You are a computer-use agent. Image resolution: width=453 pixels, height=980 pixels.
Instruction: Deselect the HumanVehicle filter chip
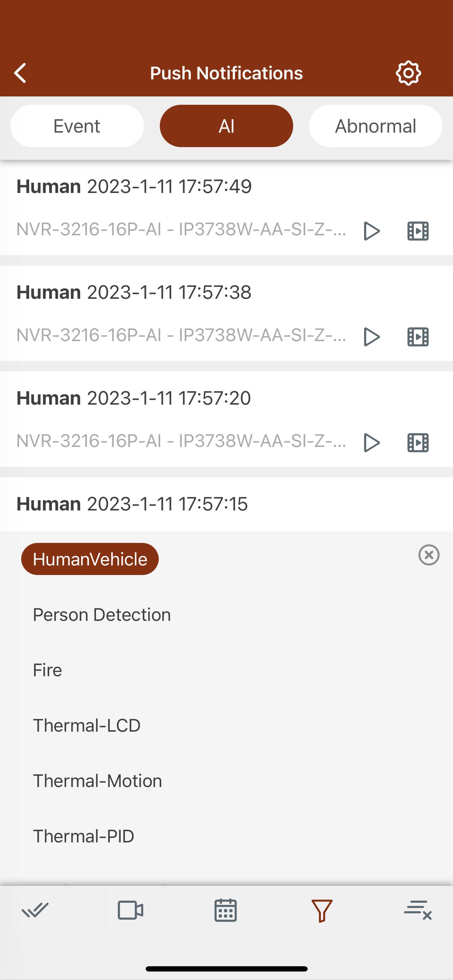[x=90, y=559]
